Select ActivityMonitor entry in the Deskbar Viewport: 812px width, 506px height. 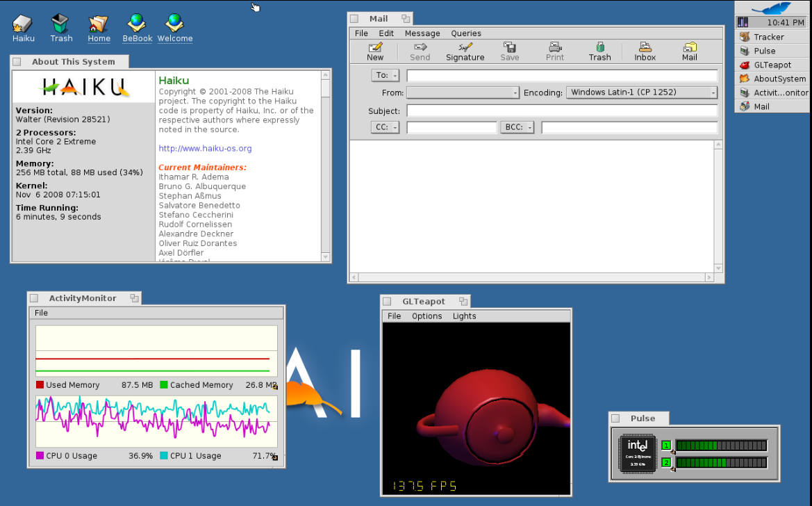click(x=772, y=93)
